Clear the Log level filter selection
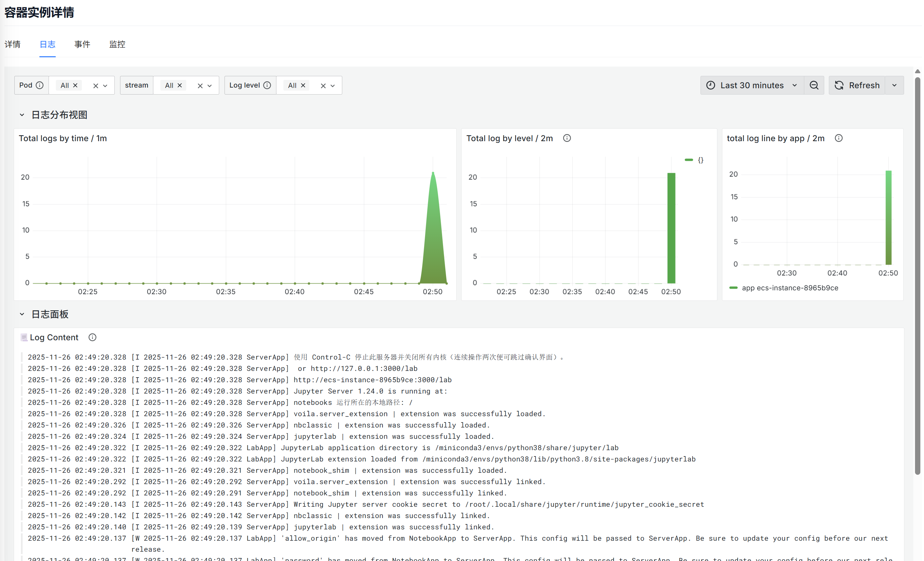924x561 pixels. coord(323,86)
